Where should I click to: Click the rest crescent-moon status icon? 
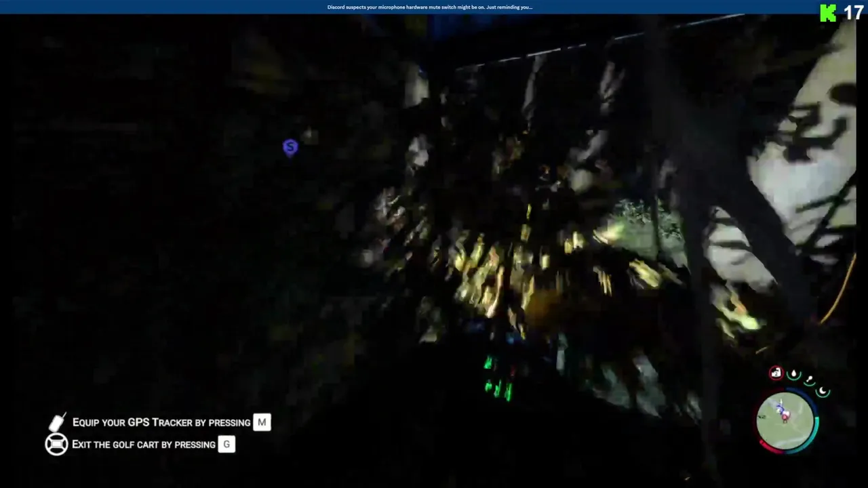click(823, 391)
